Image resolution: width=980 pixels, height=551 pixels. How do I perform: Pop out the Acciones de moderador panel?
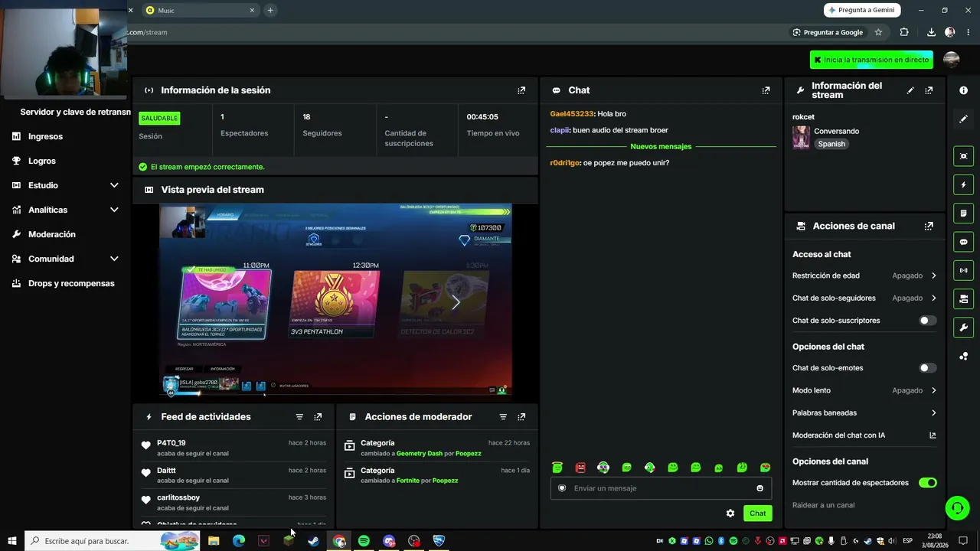(521, 417)
